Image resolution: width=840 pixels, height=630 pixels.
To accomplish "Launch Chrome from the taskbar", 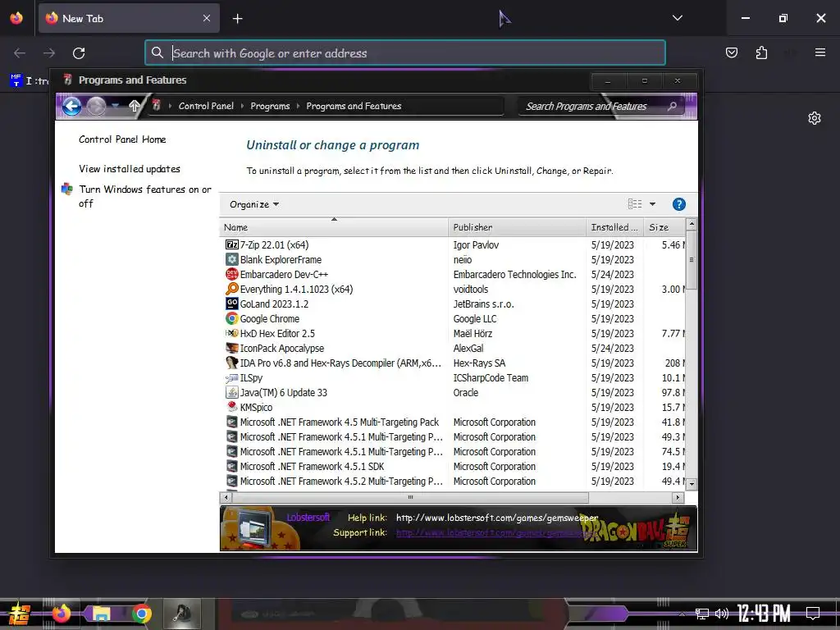I will 141,614.
